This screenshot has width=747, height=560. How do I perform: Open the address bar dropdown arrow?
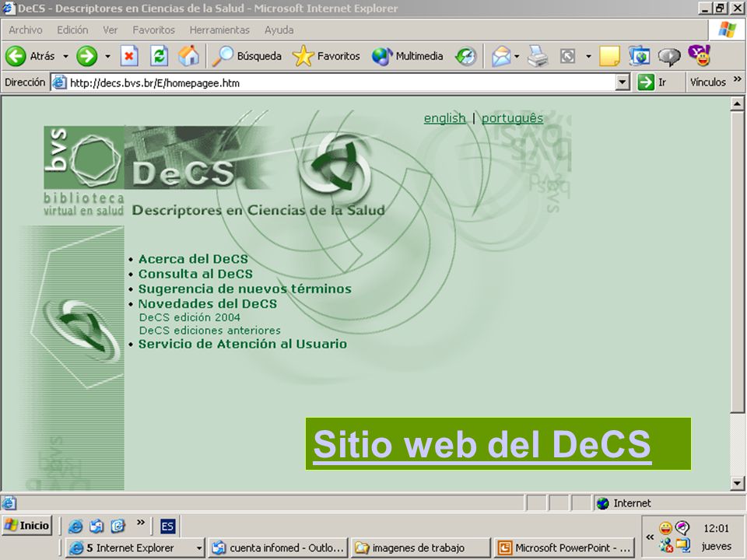click(x=622, y=82)
